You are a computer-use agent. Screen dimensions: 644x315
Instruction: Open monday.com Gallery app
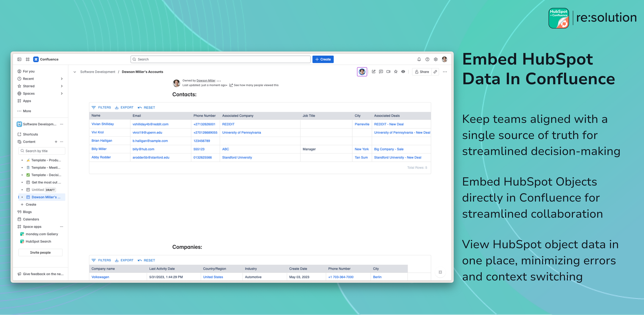click(42, 234)
